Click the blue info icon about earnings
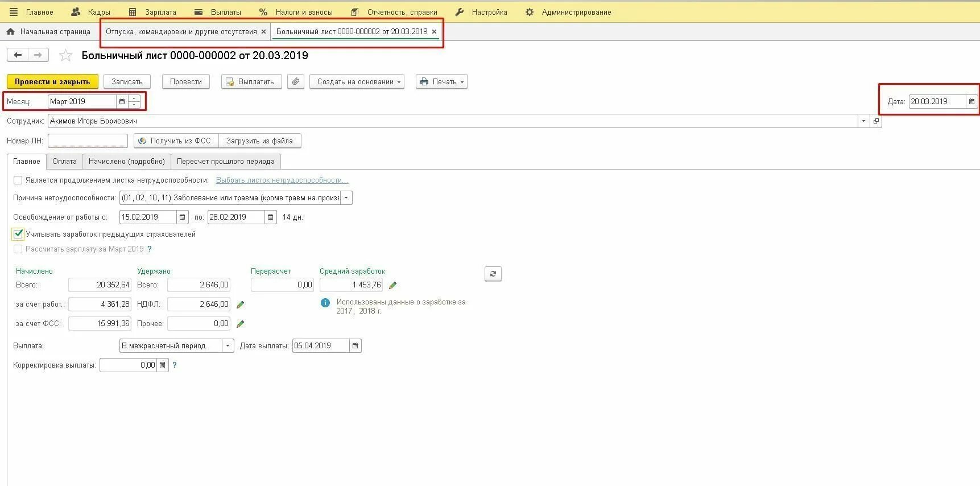The height and width of the screenshot is (486, 980). (x=325, y=303)
